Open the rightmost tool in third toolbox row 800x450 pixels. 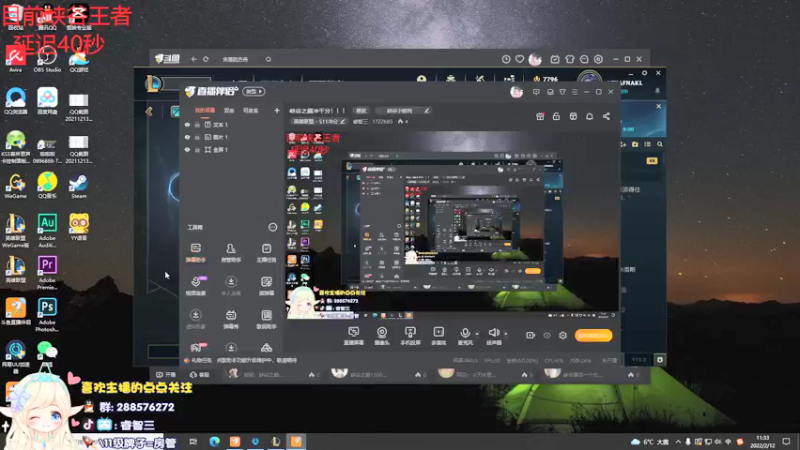(x=266, y=319)
